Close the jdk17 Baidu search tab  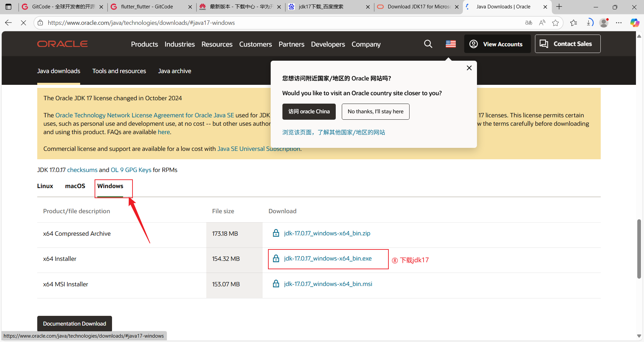pos(368,7)
